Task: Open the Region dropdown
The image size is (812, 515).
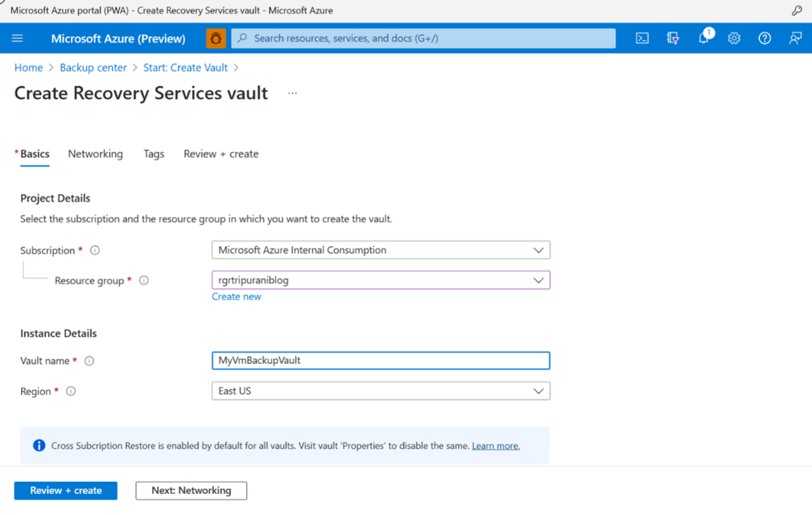Action: [x=380, y=391]
